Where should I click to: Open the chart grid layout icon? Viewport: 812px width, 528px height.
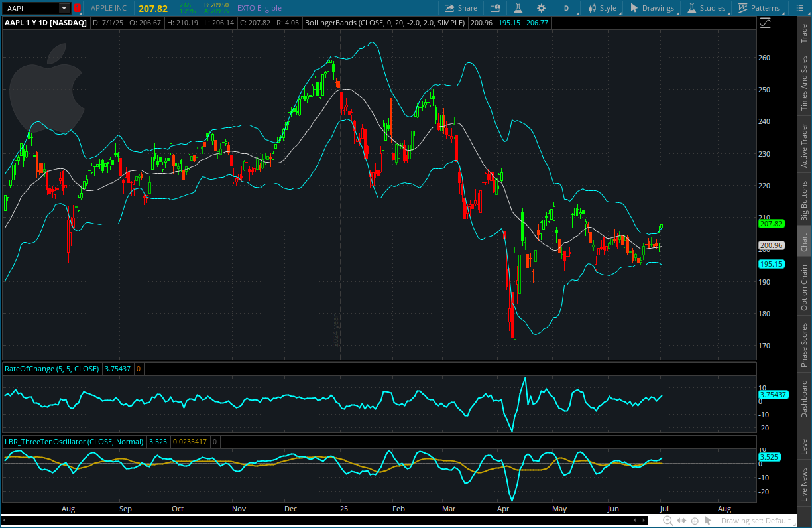[494, 8]
